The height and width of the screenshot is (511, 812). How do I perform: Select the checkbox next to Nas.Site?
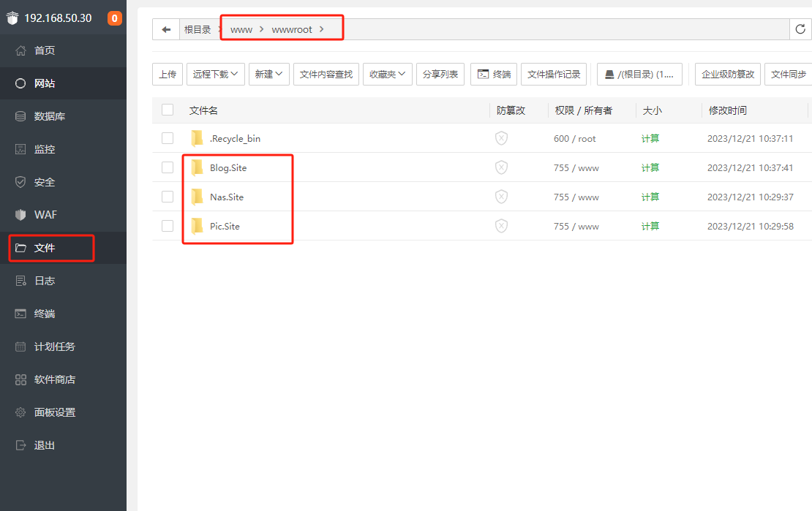click(168, 197)
